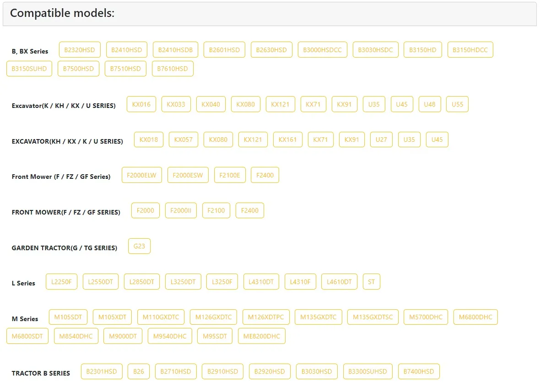Select the G23 garden tractor tag
The height and width of the screenshot is (392, 540).
point(139,246)
